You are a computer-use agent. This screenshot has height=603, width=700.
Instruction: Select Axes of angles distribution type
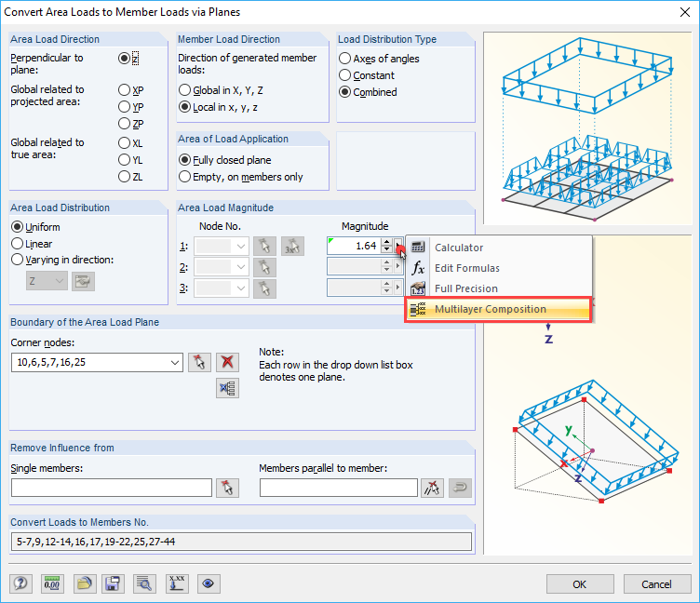point(344,59)
